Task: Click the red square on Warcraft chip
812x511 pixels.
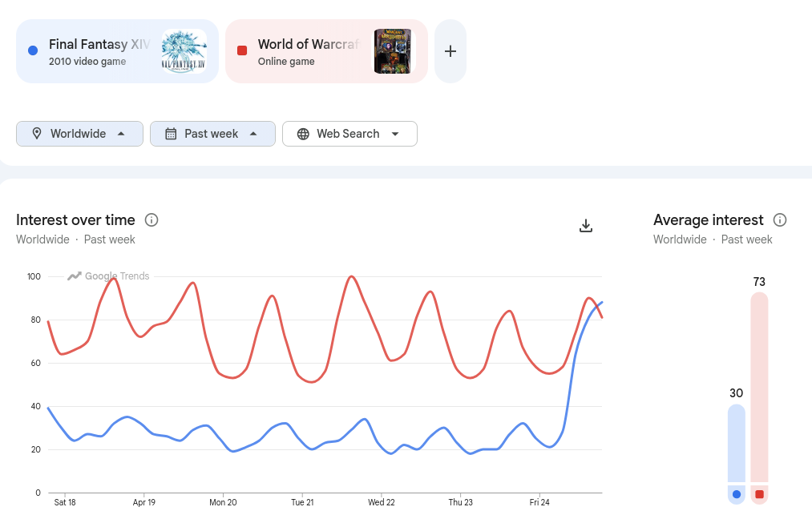Action: click(242, 50)
